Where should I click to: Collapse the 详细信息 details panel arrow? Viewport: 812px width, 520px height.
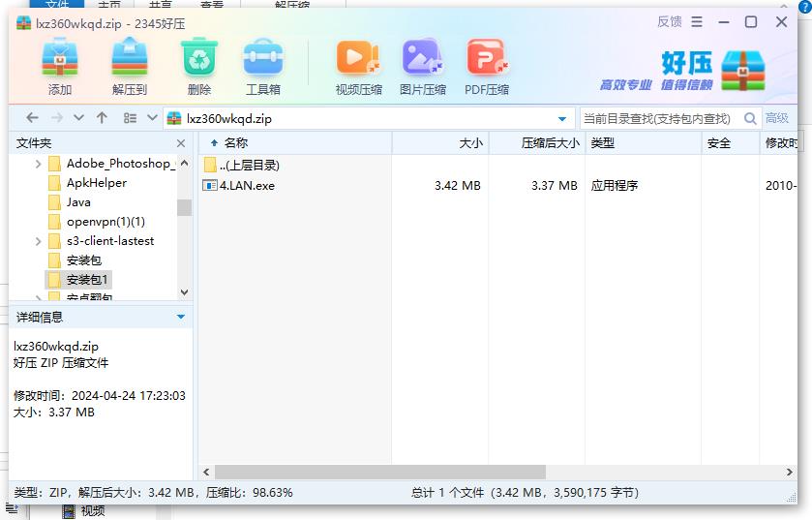(x=181, y=317)
